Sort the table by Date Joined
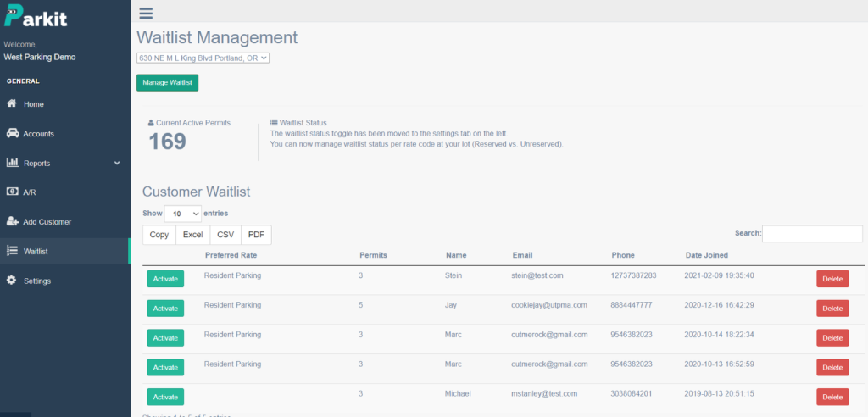The height and width of the screenshot is (417, 868). (706, 255)
